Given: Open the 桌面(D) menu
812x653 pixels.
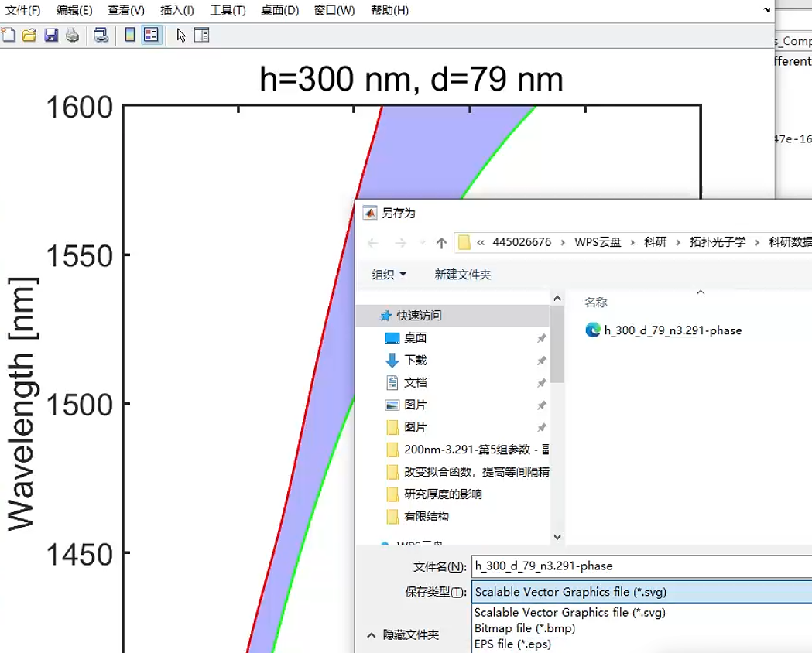Looking at the screenshot, I should (280, 10).
